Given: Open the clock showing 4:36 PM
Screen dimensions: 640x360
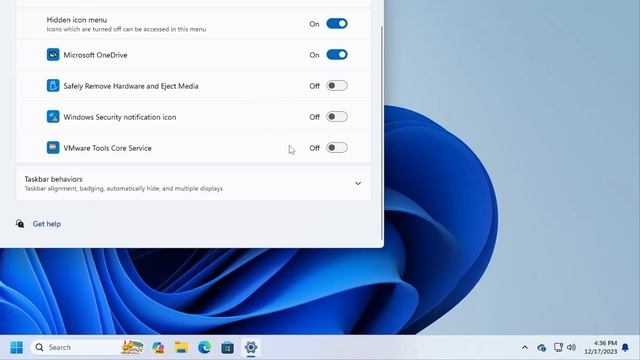Looking at the screenshot, I should [x=600, y=347].
